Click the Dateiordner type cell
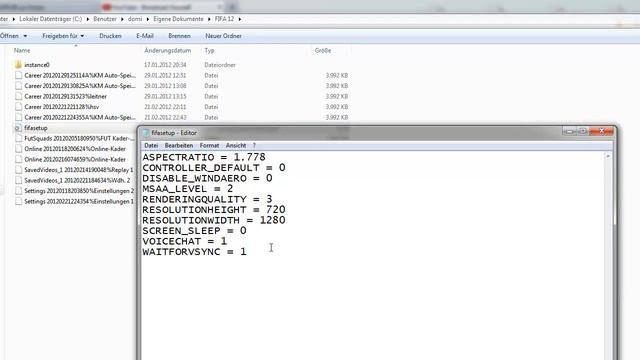640x360 pixels. tap(220, 65)
